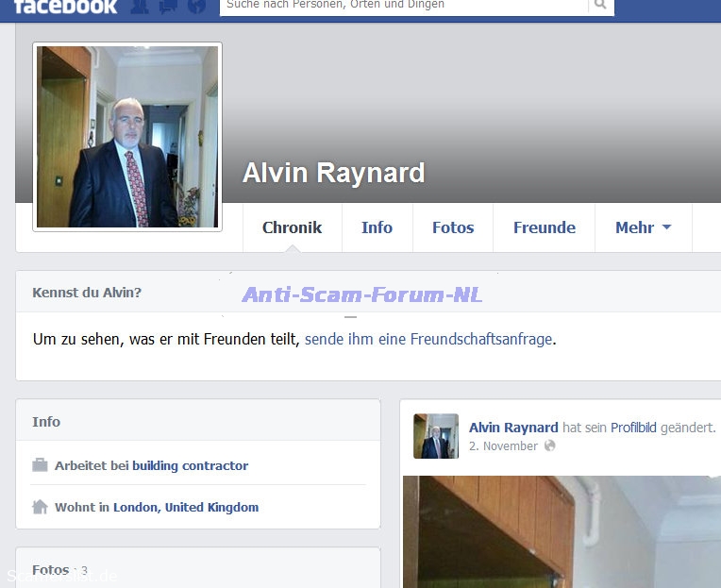Image resolution: width=721 pixels, height=588 pixels.
Task: Open the large profile picture thumbnail
Action: 127,137
